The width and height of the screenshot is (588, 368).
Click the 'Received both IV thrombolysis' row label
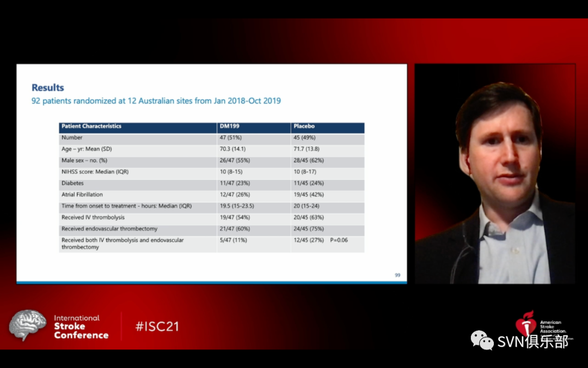point(122,243)
